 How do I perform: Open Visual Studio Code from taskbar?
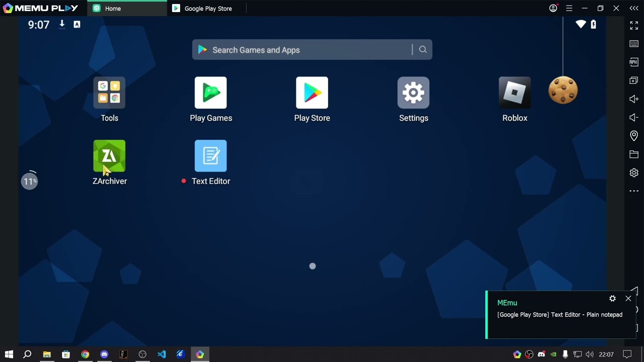pos(162,354)
